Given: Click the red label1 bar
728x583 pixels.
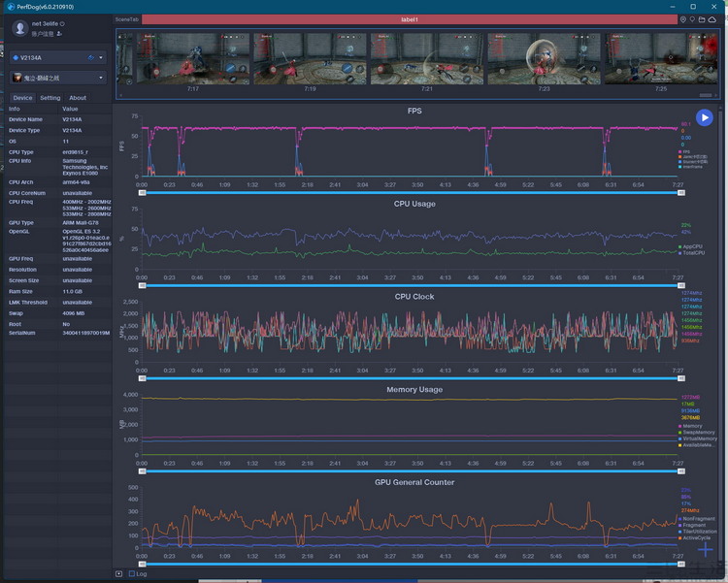Looking at the screenshot, I should 410,19.
